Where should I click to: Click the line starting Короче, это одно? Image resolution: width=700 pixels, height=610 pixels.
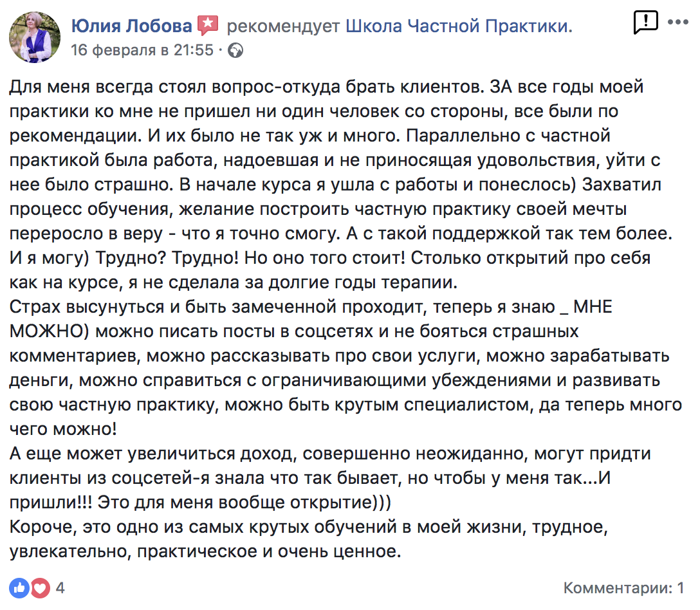308,527
